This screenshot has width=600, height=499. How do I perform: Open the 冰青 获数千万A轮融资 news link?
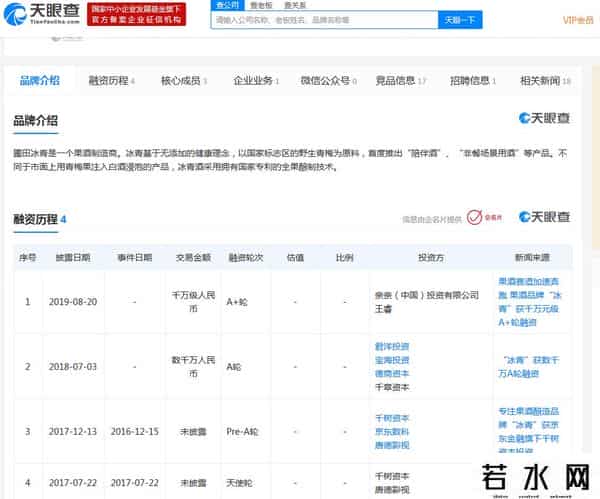(529, 367)
